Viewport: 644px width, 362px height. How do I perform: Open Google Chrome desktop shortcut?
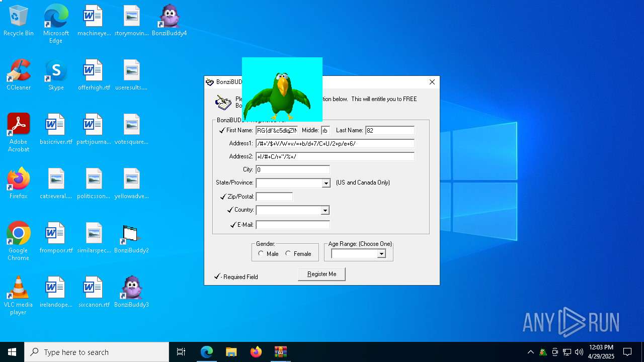click(19, 241)
